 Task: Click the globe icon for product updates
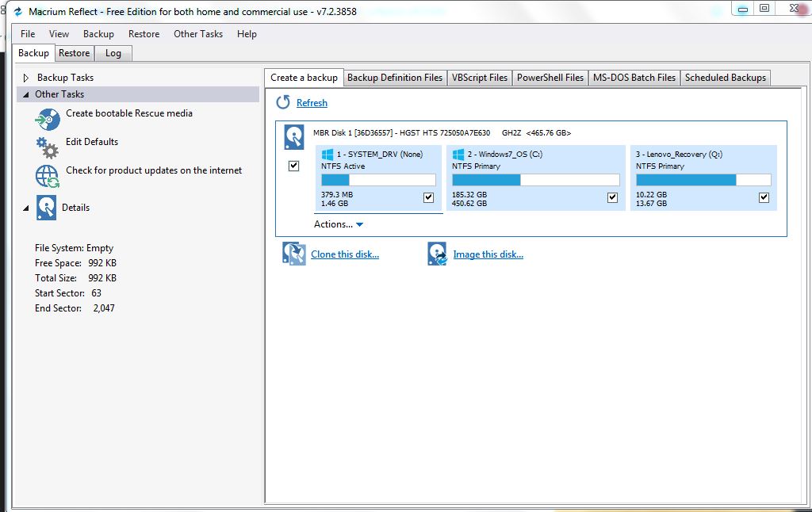pyautogui.click(x=47, y=176)
